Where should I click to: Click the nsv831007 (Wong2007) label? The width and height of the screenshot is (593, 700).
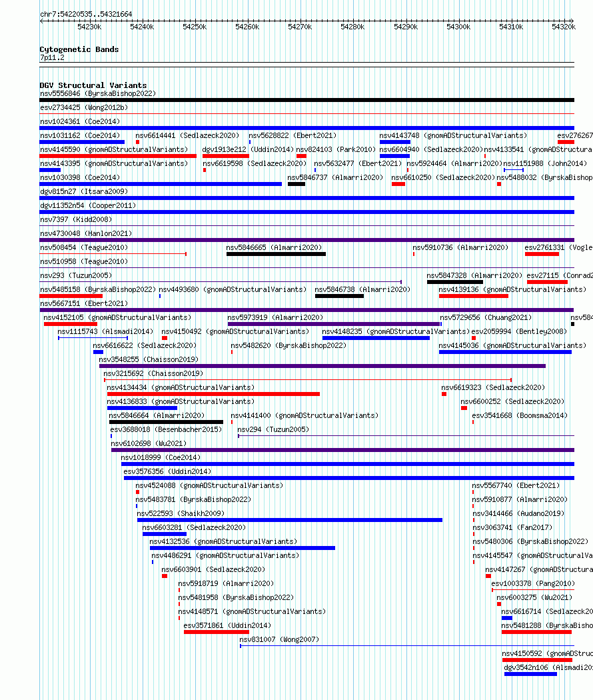tap(279, 640)
